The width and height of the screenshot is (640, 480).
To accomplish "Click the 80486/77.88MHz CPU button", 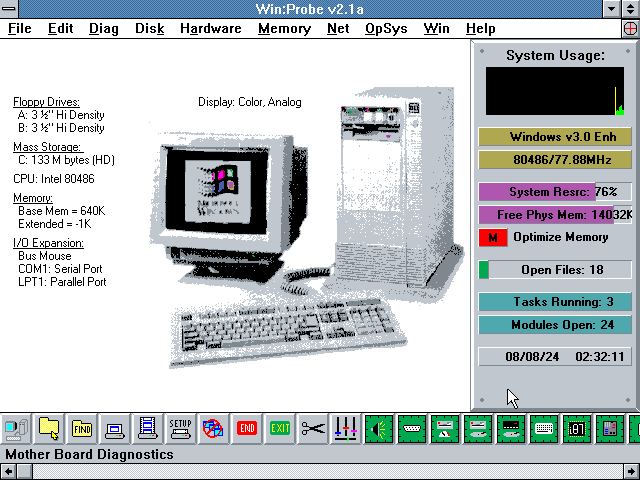I will 555,160.
